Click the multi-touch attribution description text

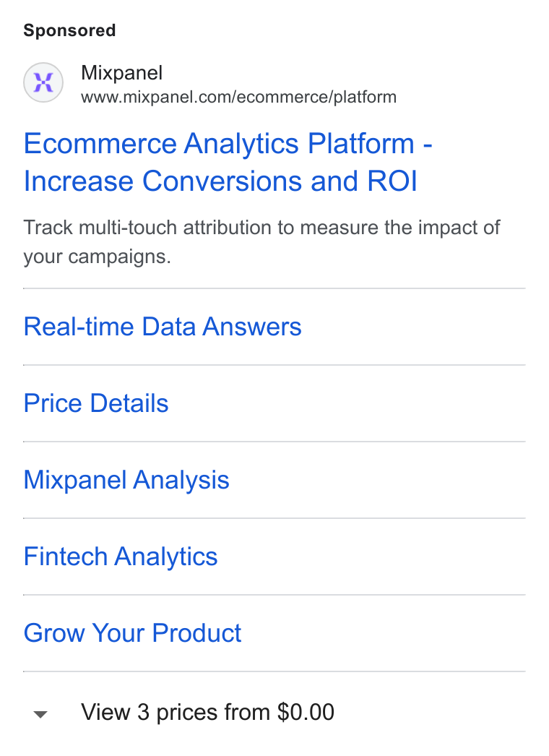pyautogui.click(x=261, y=241)
